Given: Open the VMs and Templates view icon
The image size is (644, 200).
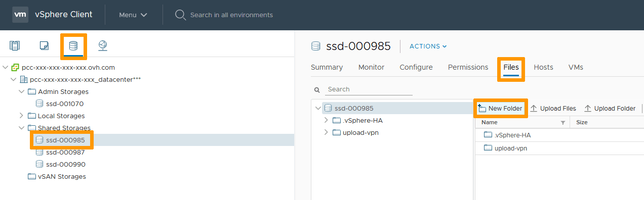Looking at the screenshot, I should point(44,46).
